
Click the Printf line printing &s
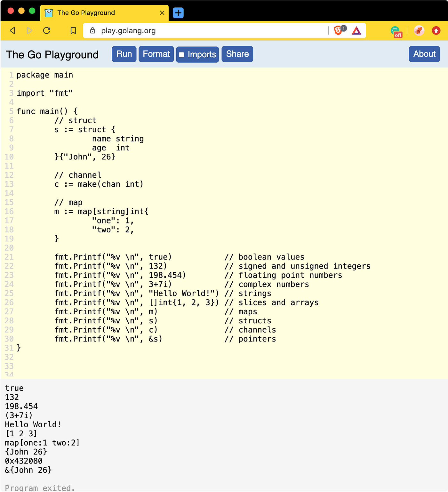(x=108, y=339)
